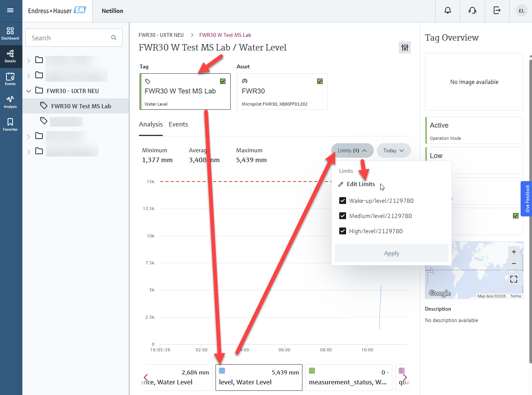
Task: Click the FWR30 W Test MS Lab breadcrumb
Action: tap(225, 35)
